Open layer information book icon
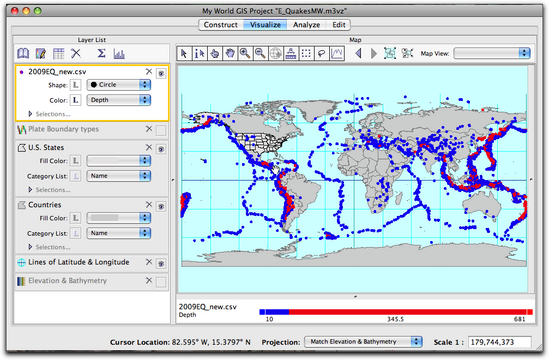 coord(23,54)
